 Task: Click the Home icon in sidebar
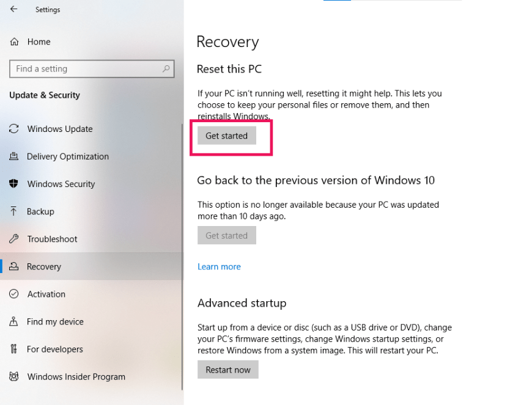tap(14, 42)
